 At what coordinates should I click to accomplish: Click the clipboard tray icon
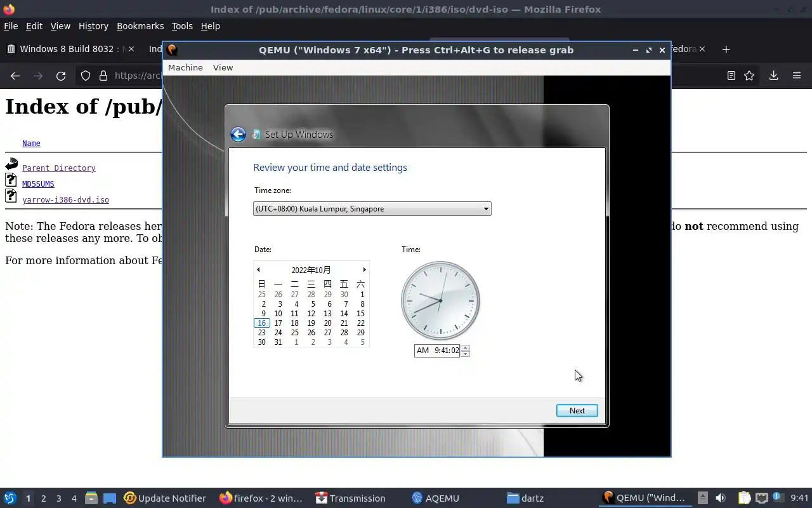[x=744, y=498]
